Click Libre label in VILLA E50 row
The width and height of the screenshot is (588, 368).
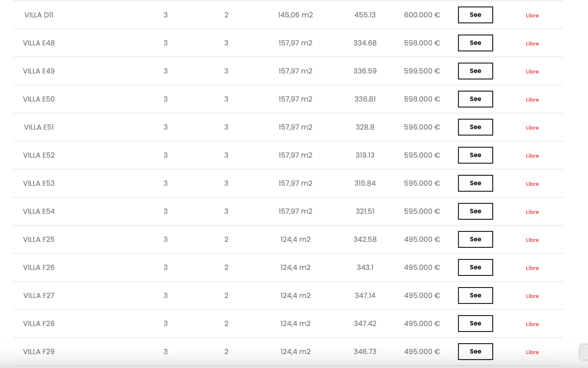point(532,100)
